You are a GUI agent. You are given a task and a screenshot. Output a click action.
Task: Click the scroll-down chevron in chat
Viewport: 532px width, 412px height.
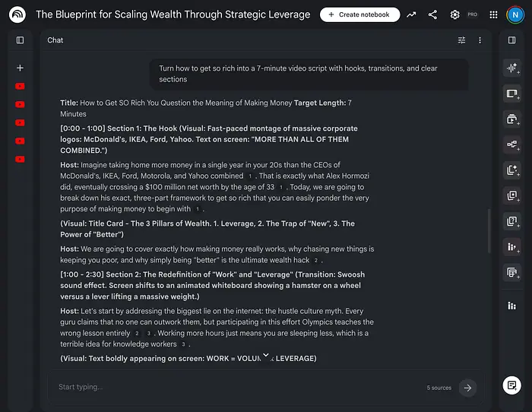266,356
